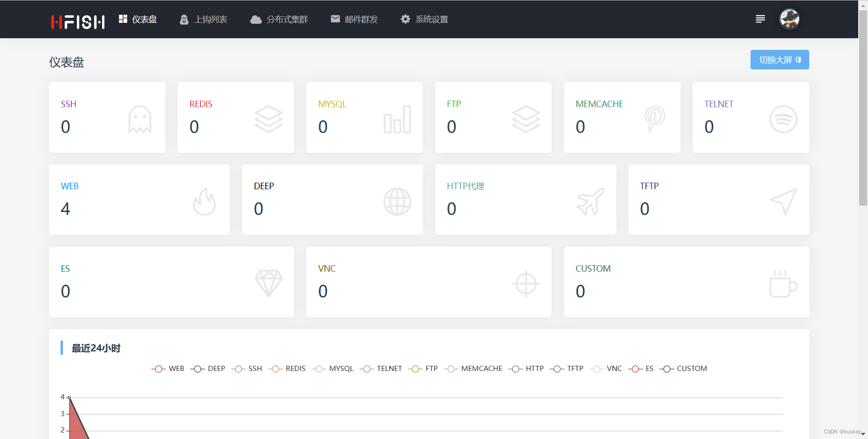Click the MEMCACHE card label

coord(599,104)
